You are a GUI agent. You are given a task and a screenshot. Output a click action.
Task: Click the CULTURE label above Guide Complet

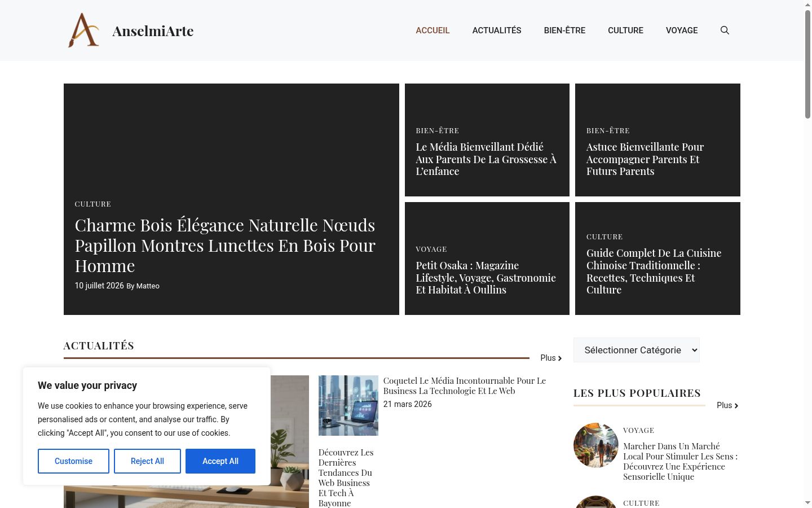(x=604, y=237)
